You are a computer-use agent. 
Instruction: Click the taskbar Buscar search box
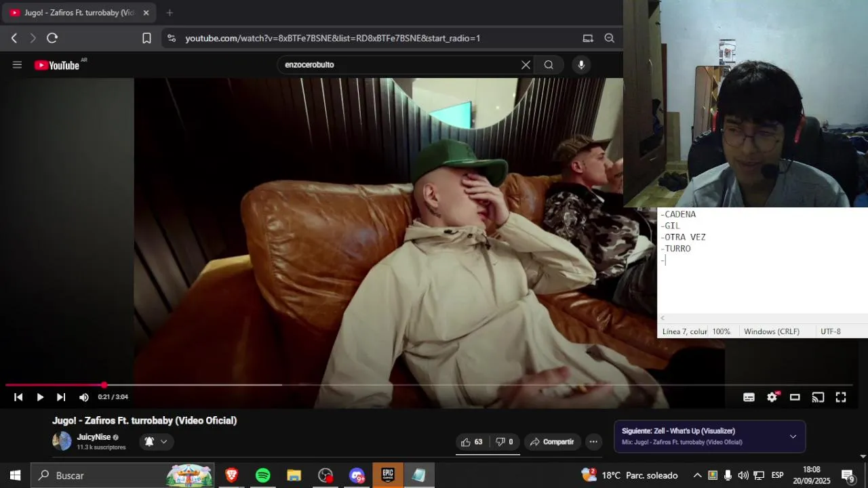123,476
